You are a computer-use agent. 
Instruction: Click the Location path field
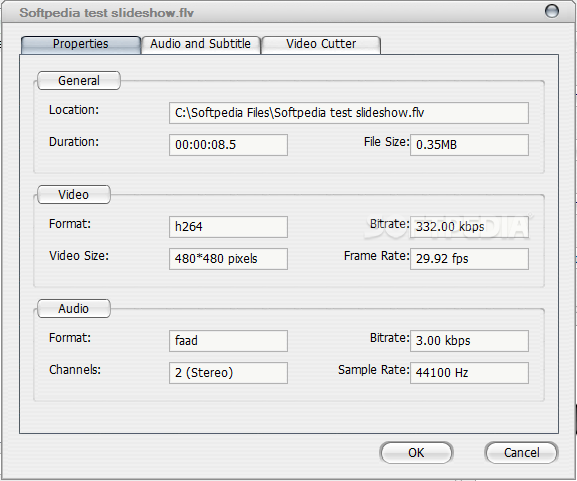(349, 113)
